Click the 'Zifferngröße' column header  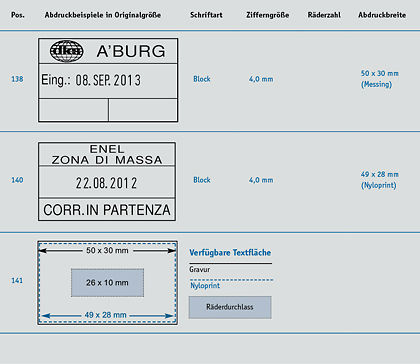tap(267, 15)
